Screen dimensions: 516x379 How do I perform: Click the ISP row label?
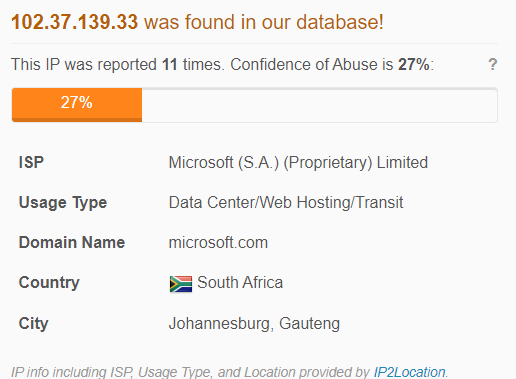click(x=31, y=162)
